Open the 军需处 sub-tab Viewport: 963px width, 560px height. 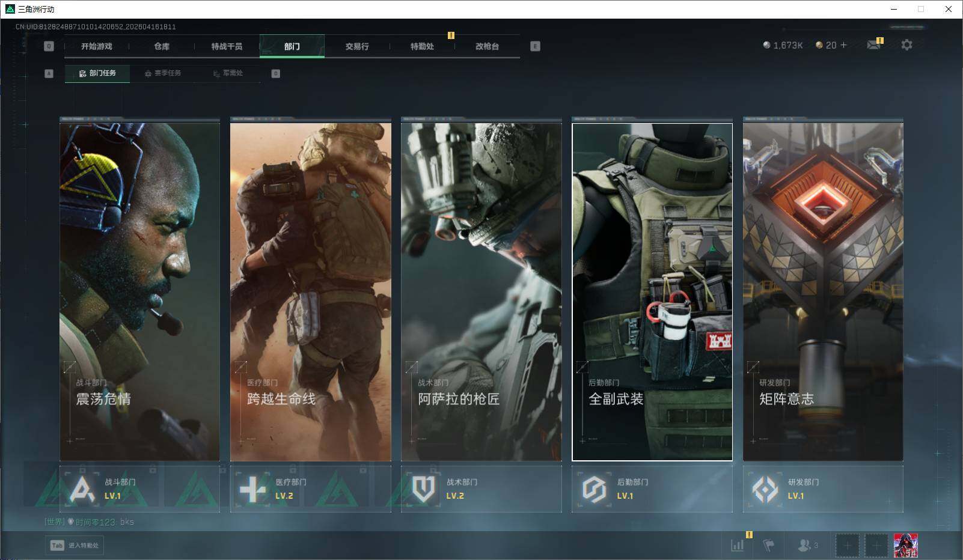(228, 73)
